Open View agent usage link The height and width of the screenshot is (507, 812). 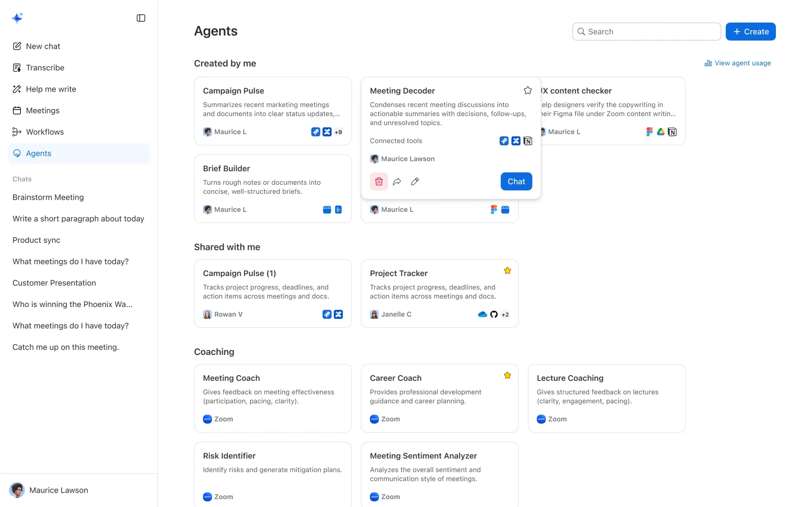[737, 63]
